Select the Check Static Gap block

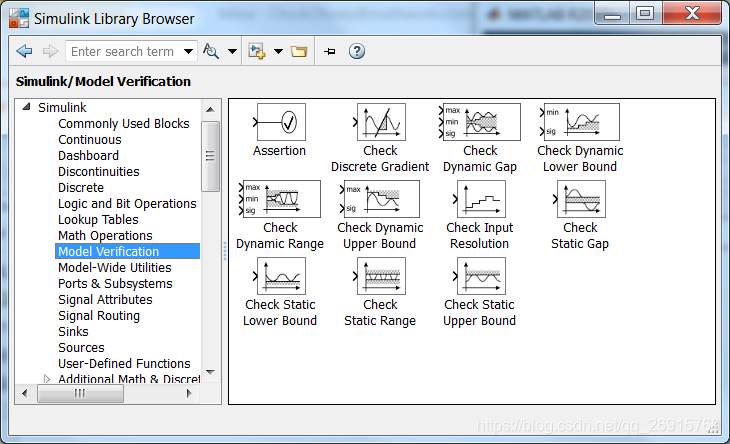[580, 199]
